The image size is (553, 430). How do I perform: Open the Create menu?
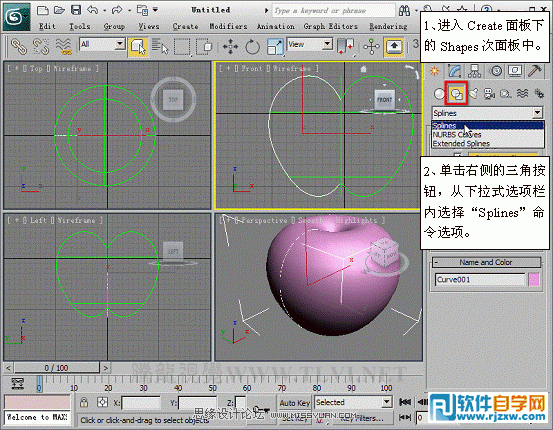click(x=186, y=26)
